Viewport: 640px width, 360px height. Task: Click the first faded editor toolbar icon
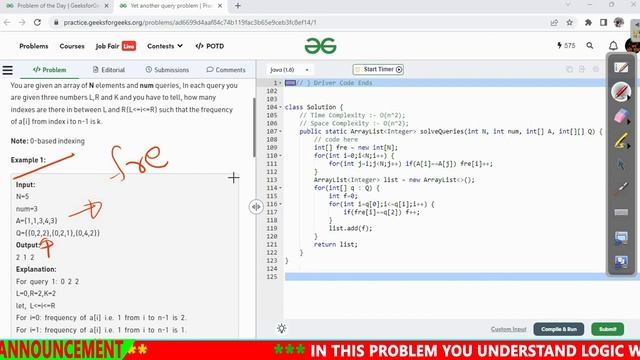point(569,69)
